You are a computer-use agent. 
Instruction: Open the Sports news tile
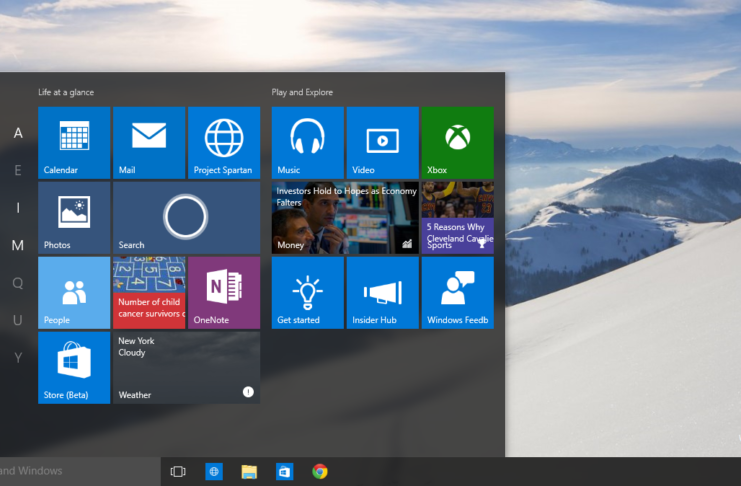pos(457,217)
